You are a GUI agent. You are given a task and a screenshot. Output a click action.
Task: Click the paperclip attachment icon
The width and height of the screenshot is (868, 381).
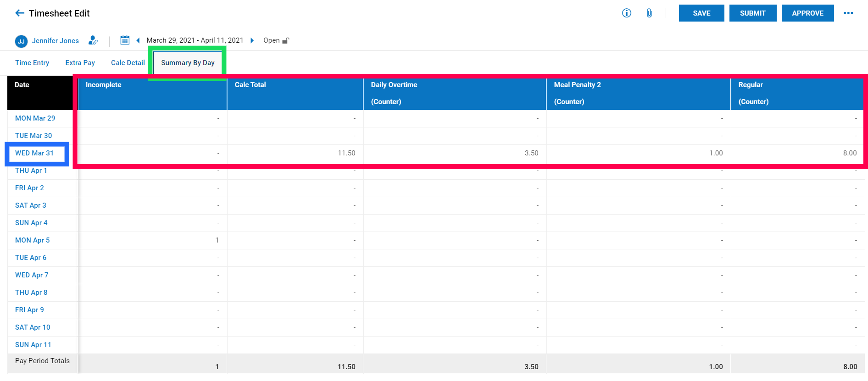(649, 13)
